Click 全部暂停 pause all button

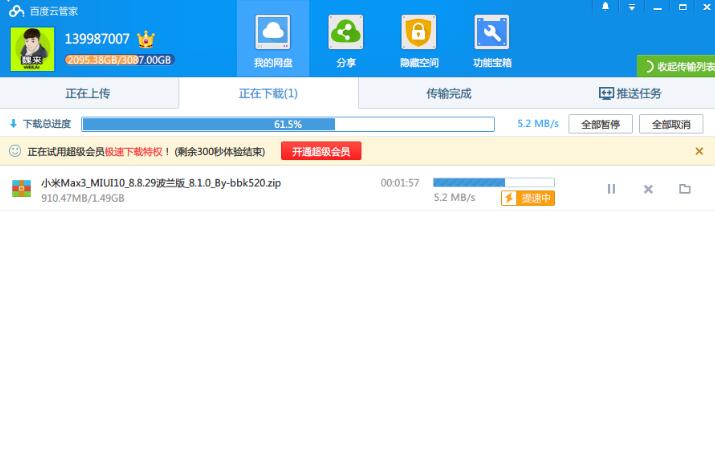click(x=600, y=125)
